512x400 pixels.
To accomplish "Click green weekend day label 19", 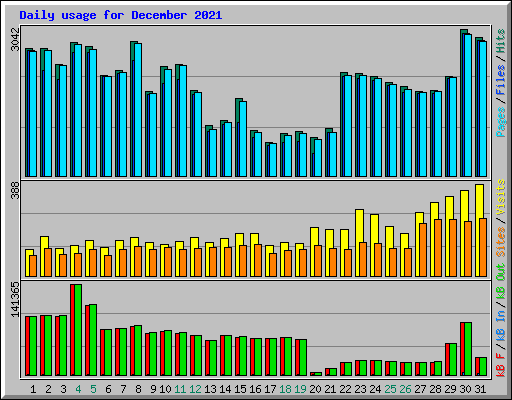I will point(300,389).
